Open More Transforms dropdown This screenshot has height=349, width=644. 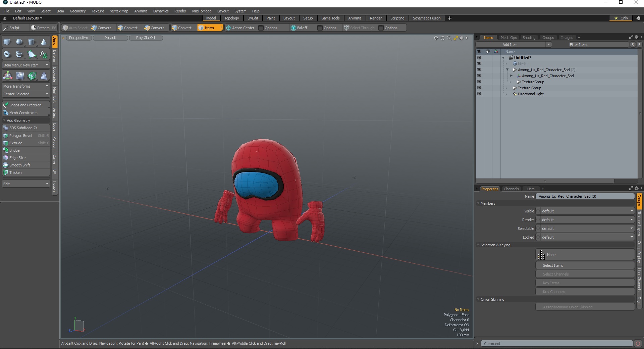point(26,86)
